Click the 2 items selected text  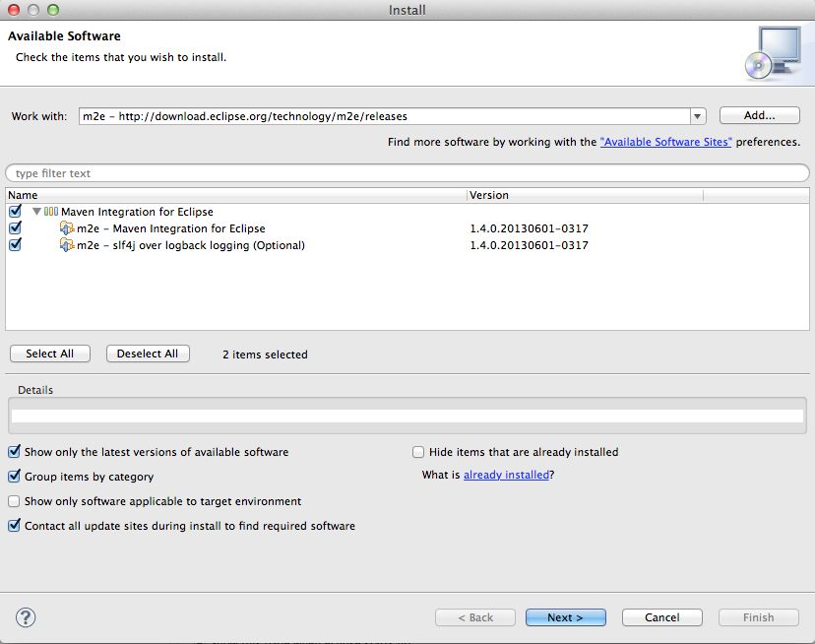click(265, 354)
